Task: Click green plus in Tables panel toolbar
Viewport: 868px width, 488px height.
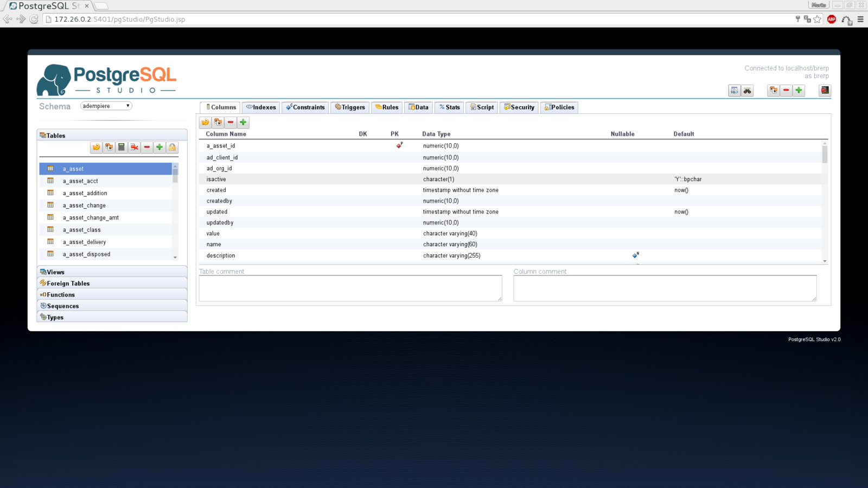Action: (159, 147)
